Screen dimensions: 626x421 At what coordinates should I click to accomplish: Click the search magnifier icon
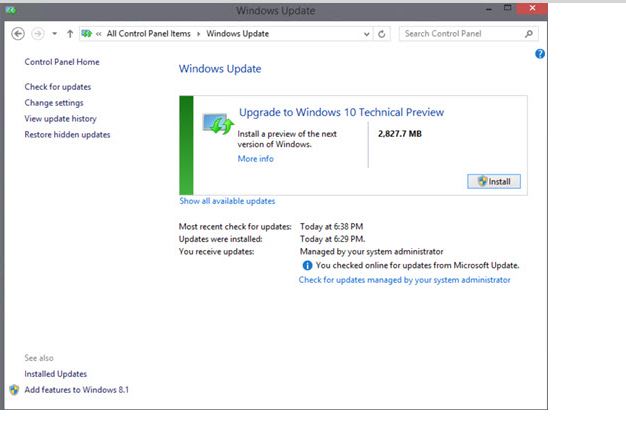click(x=530, y=34)
